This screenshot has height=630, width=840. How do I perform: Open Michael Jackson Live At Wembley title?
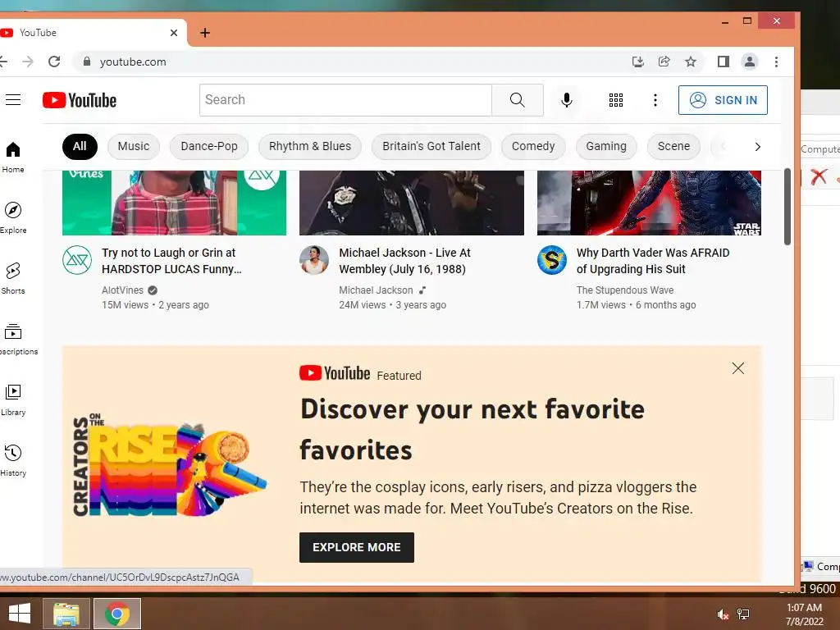click(x=404, y=260)
